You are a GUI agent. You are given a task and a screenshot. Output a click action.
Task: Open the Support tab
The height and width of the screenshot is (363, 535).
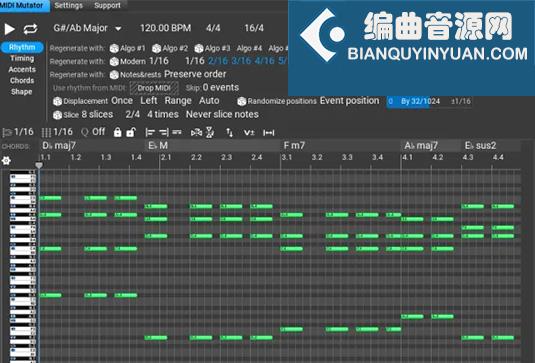pos(107,5)
